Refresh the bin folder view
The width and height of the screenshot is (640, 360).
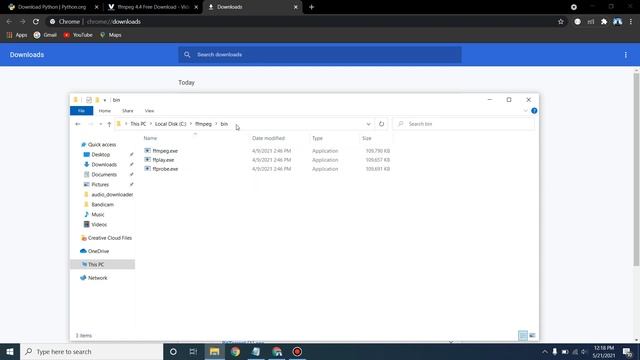[381, 124]
